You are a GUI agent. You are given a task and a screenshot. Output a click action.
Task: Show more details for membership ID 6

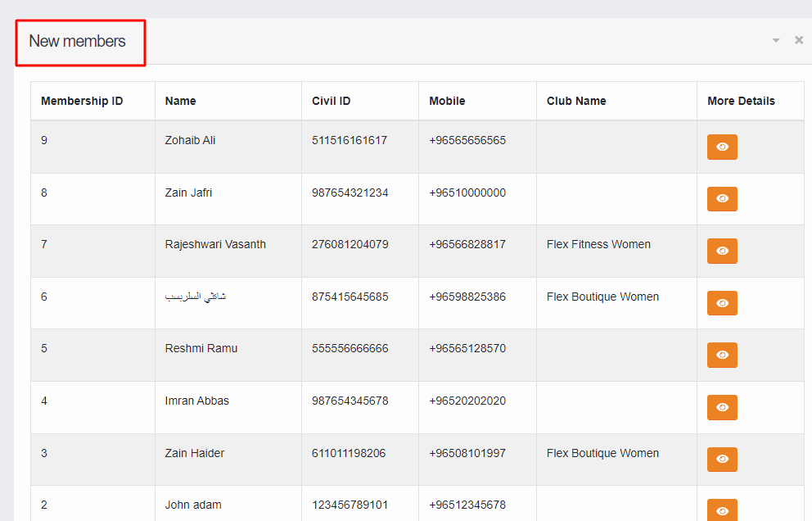point(722,303)
